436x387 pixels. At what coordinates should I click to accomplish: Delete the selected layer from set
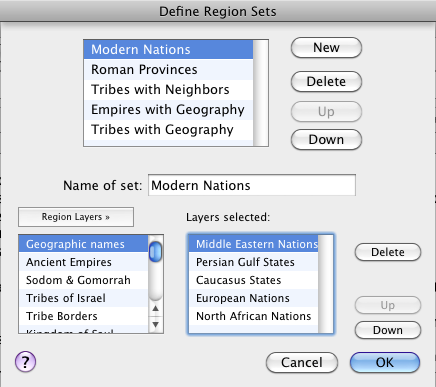pyautogui.click(x=388, y=252)
